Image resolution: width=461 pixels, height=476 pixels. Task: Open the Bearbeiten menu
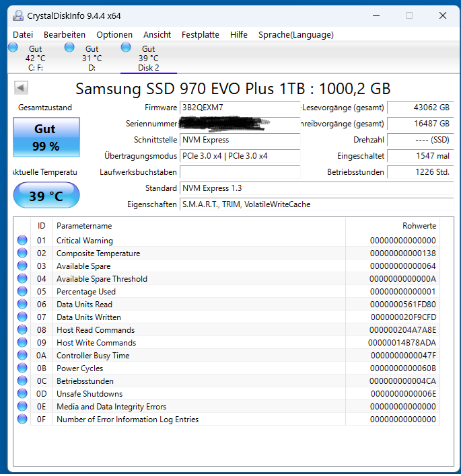pos(65,34)
